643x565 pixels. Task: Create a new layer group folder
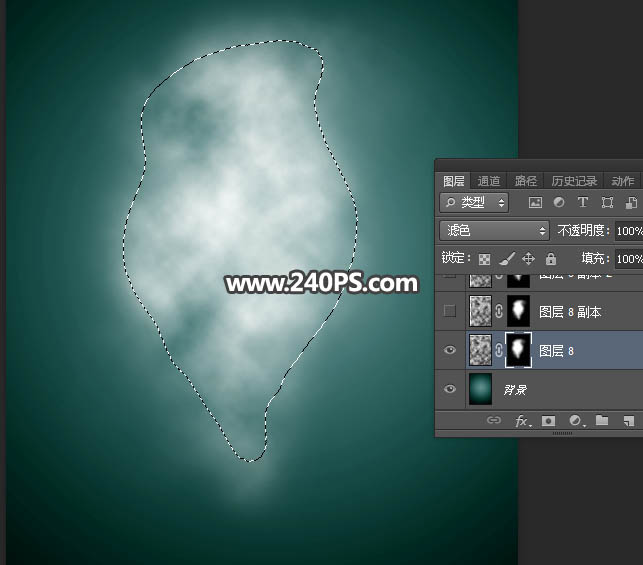click(602, 421)
